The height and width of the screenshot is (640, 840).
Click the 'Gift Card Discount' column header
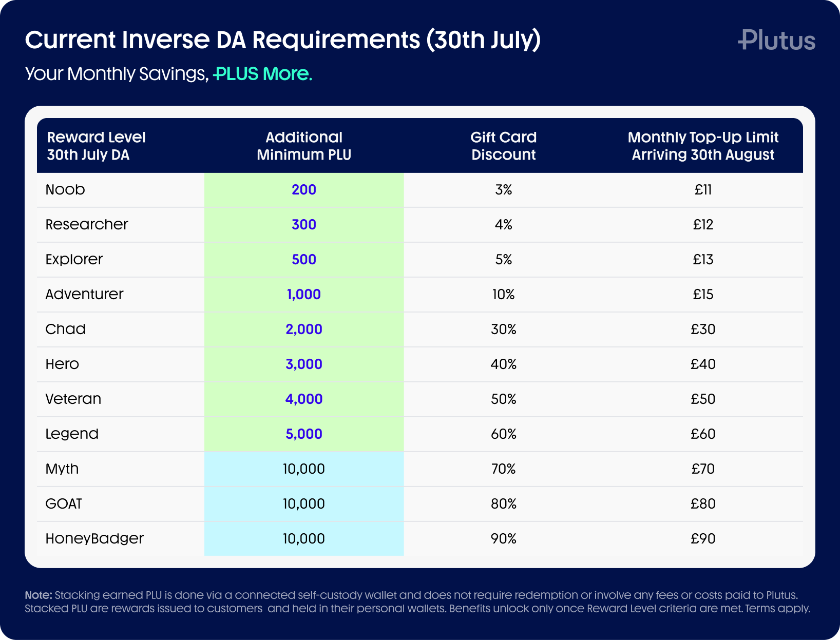(x=504, y=146)
